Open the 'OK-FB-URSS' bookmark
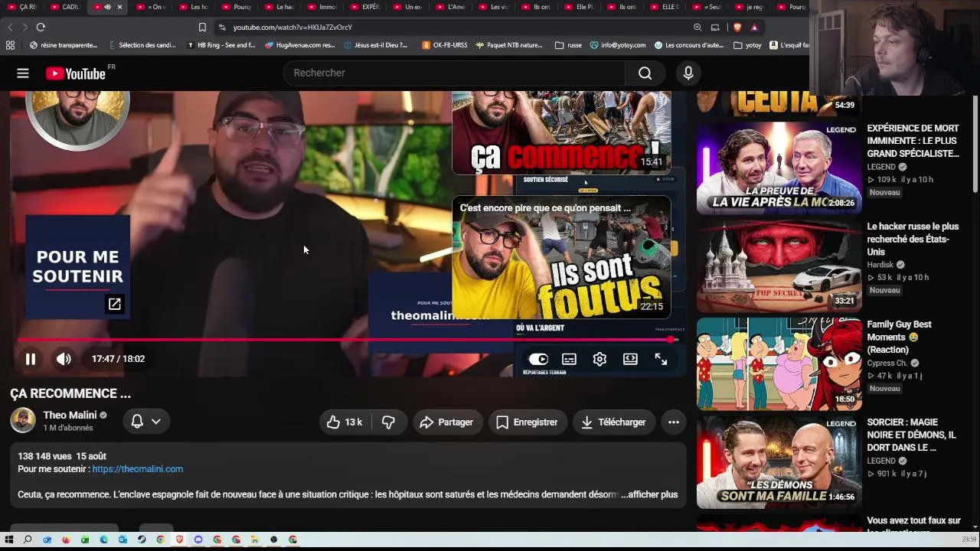The image size is (980, 551). (x=444, y=45)
